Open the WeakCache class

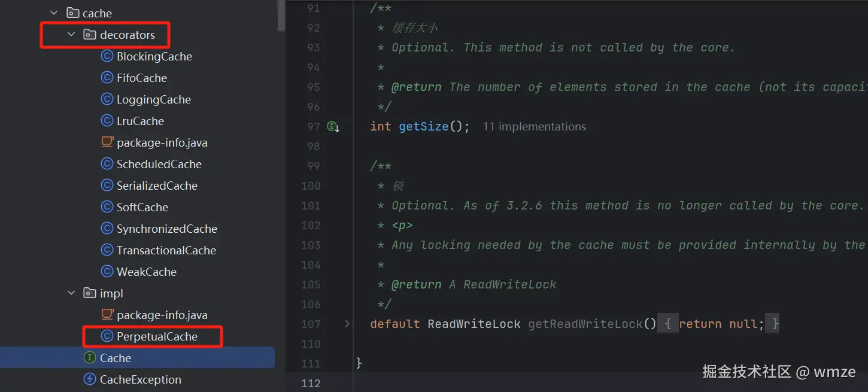(146, 272)
